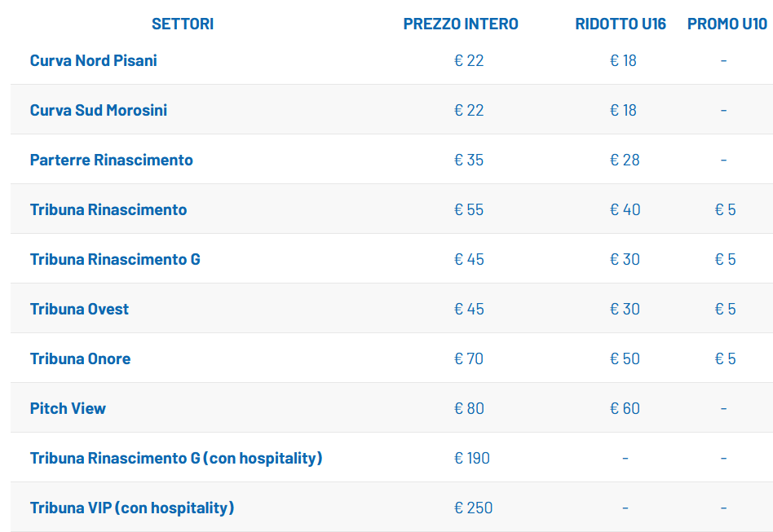Screen dimensions: 773x532
Task: Click the PROMO U10 column header
Action: 727,24
